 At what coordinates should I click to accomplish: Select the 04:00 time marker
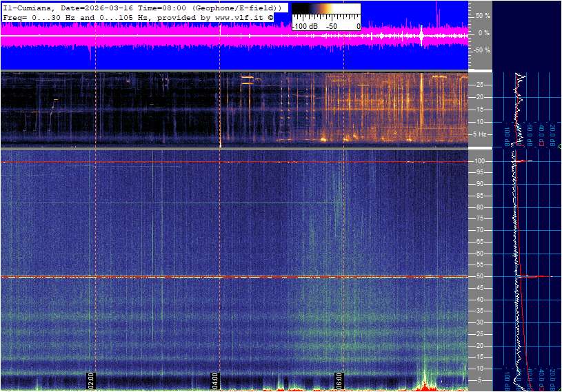(x=214, y=380)
